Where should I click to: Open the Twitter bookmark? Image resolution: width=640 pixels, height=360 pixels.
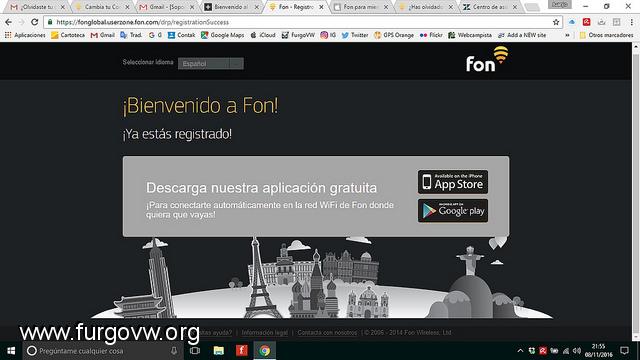[355, 36]
